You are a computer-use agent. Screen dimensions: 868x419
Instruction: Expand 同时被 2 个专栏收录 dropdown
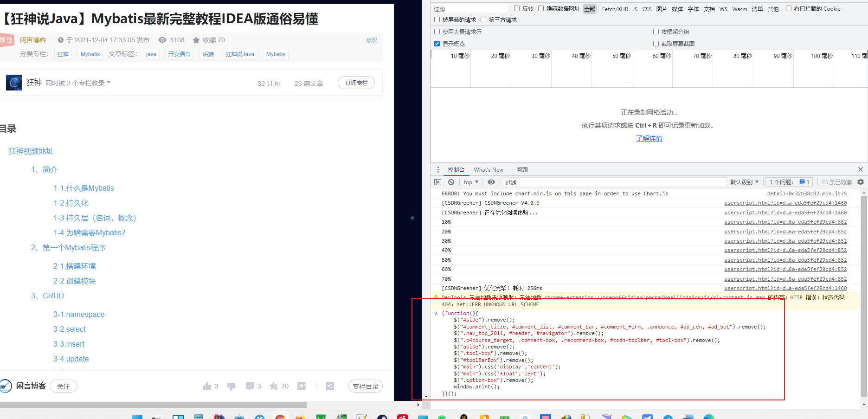pos(78,83)
